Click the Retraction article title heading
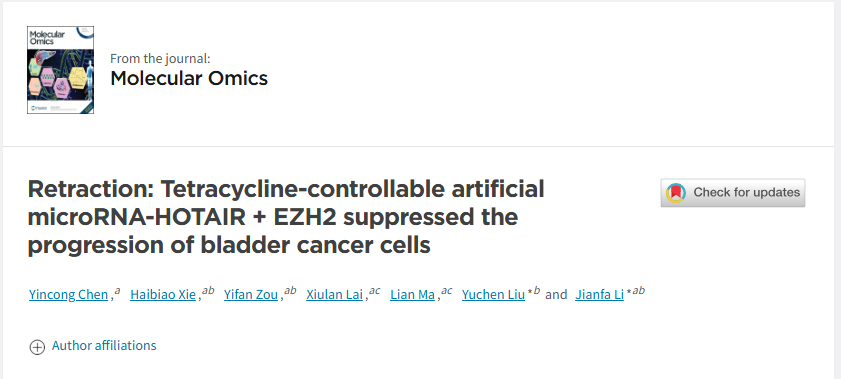The width and height of the screenshot is (841, 379). click(286, 217)
